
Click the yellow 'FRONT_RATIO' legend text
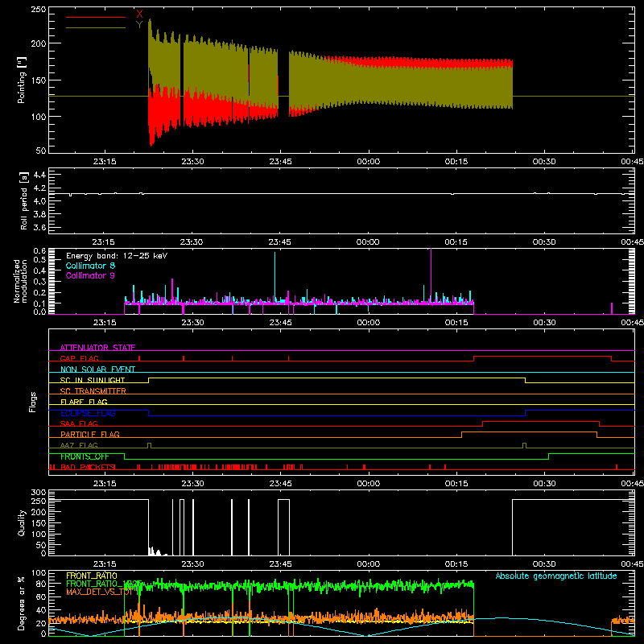tap(92, 576)
